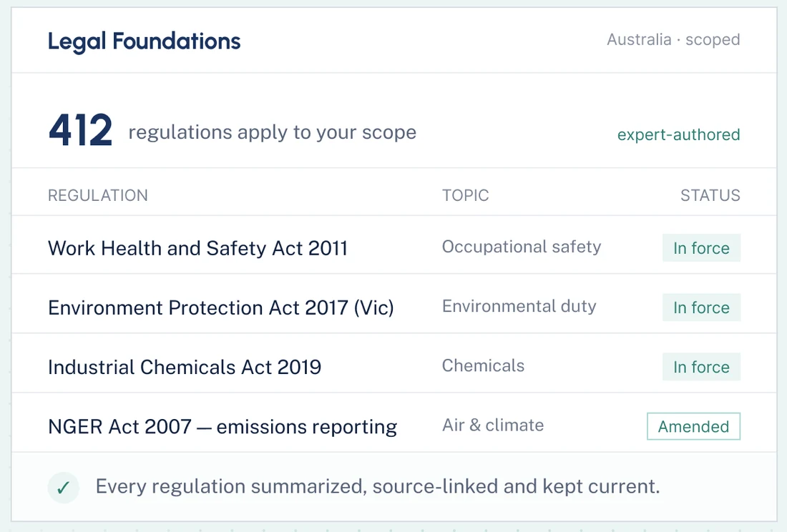Viewport: 787px width, 532px height.
Task: Click 'regulations apply to your scope' text
Action: pyautogui.click(x=273, y=132)
